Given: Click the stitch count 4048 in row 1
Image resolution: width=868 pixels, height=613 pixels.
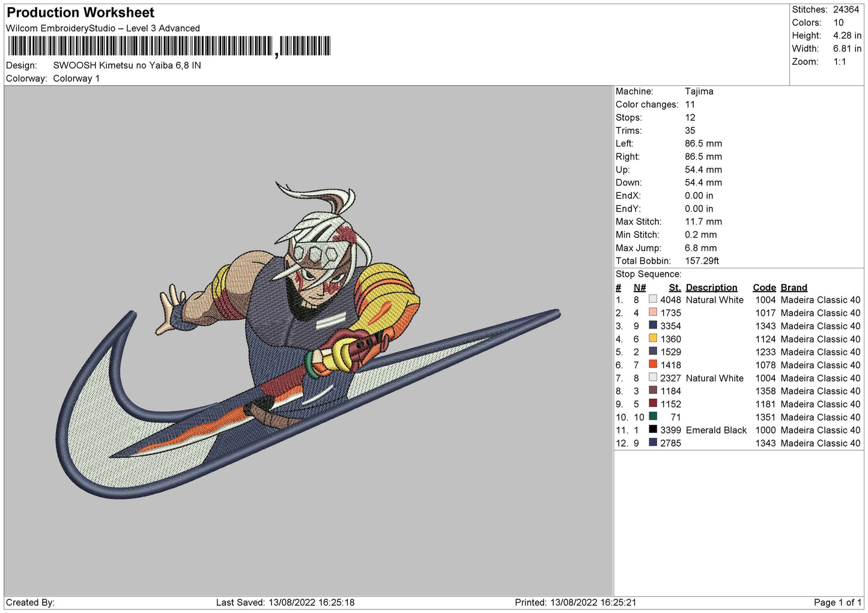Looking at the screenshot, I should pos(670,300).
